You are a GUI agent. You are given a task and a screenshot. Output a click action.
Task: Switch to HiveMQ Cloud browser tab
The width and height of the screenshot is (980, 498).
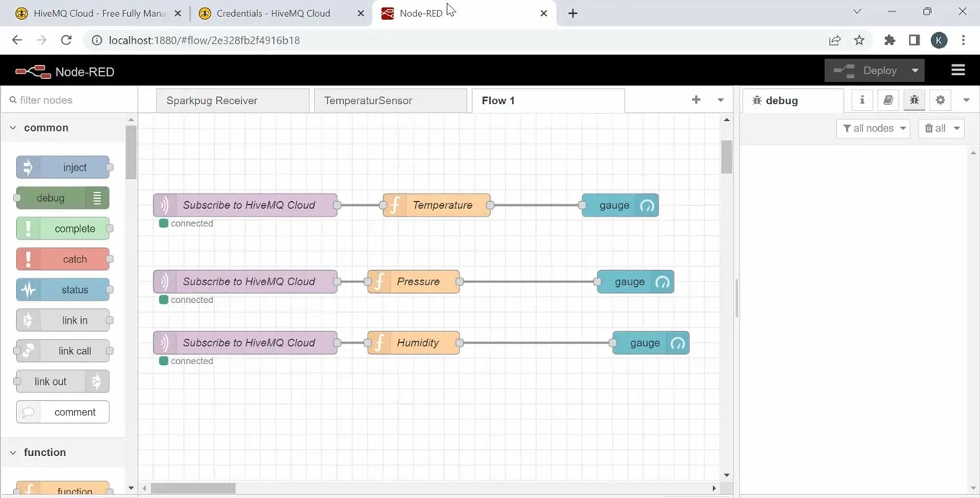click(100, 13)
